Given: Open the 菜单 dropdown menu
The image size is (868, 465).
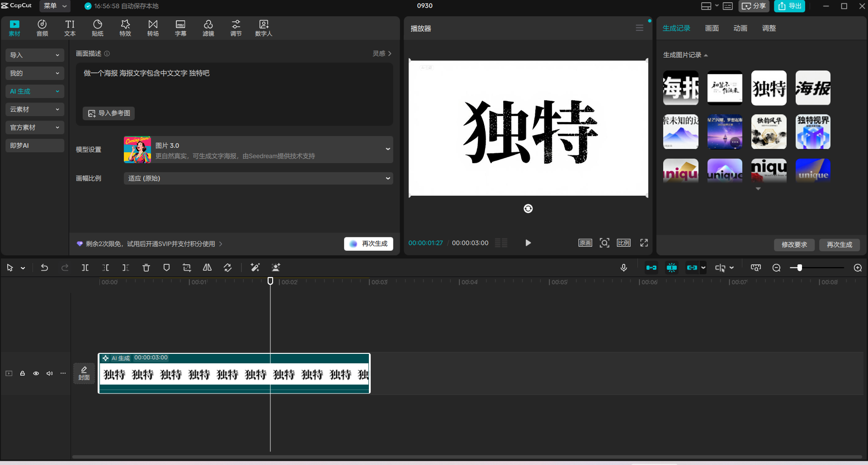Looking at the screenshot, I should [x=55, y=6].
